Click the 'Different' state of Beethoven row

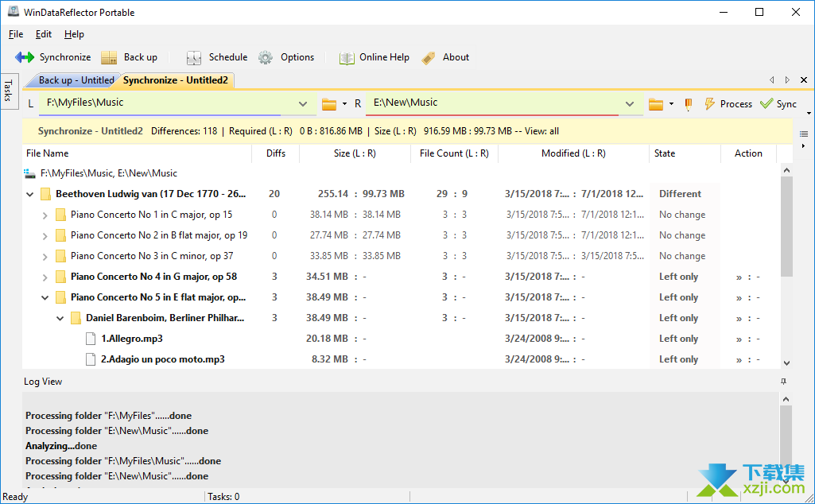[x=680, y=194]
